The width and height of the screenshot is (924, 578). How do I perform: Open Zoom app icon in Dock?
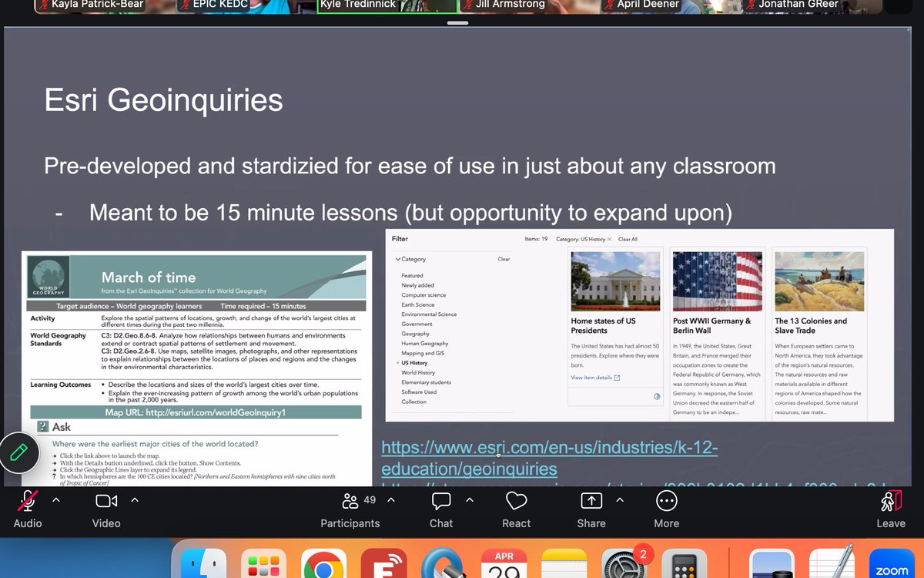891,564
